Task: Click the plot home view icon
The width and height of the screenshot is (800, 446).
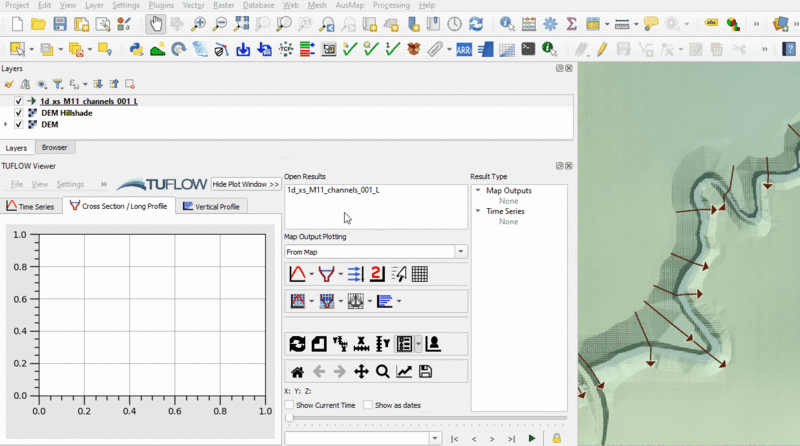Action: (x=297, y=372)
